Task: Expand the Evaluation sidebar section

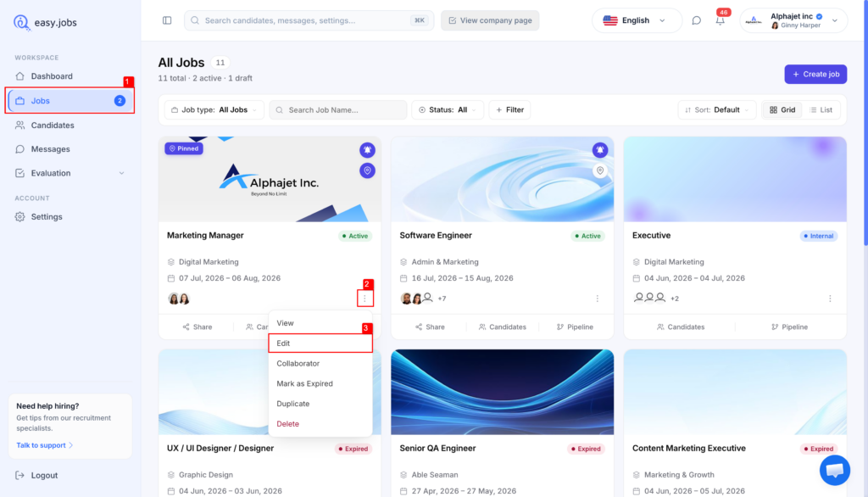Action: (x=70, y=173)
